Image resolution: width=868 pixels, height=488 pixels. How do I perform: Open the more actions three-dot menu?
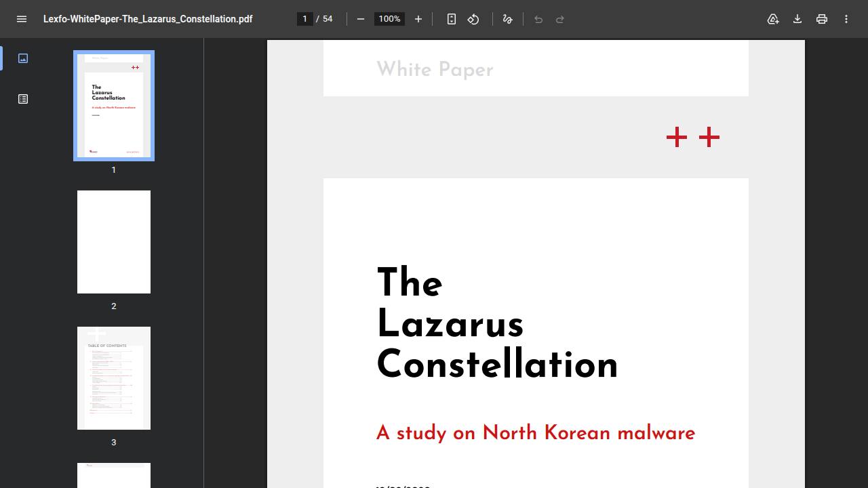click(846, 19)
